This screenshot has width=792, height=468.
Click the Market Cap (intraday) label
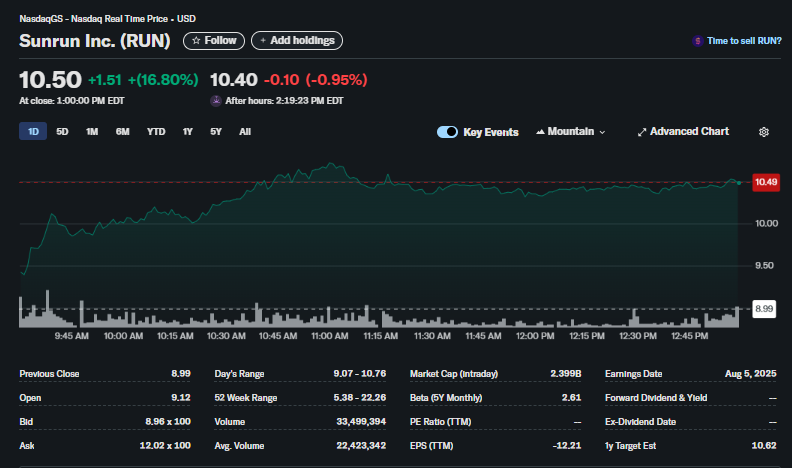coord(454,374)
